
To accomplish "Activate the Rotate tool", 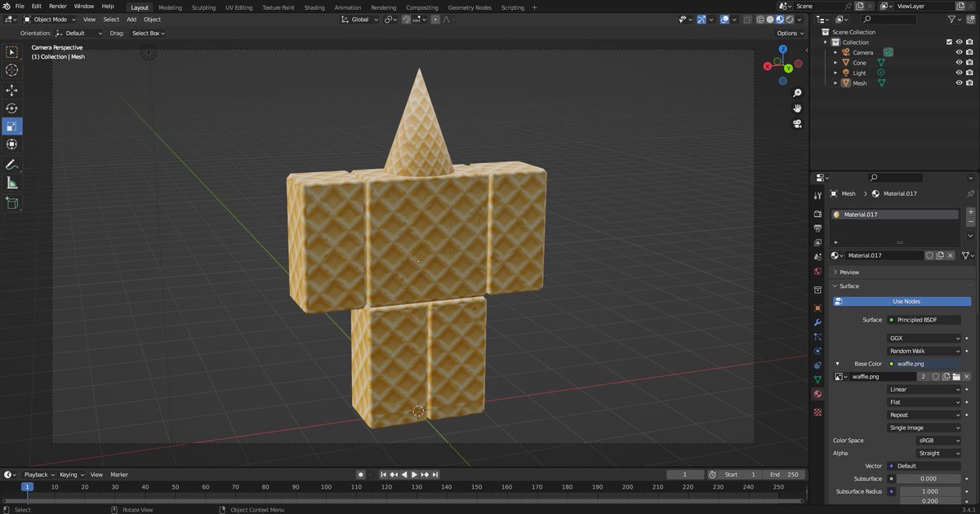I will (x=12, y=109).
